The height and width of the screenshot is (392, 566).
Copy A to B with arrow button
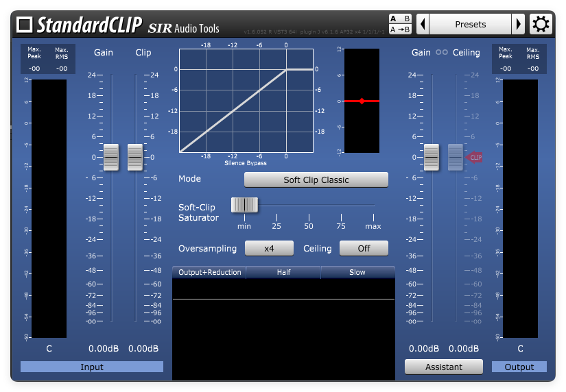coord(400,29)
